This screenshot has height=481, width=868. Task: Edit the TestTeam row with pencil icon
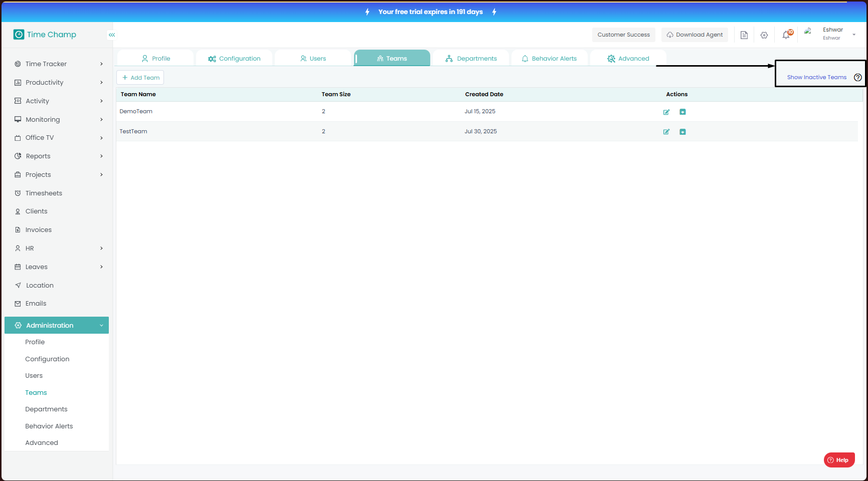click(666, 132)
